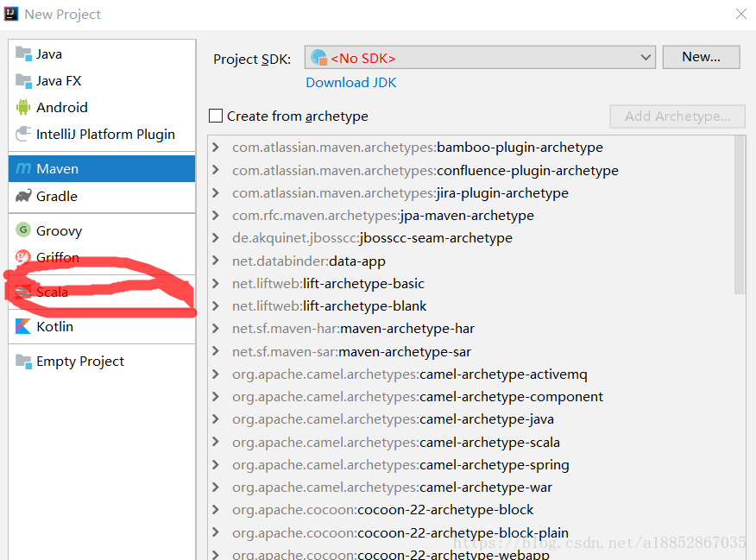The height and width of the screenshot is (560, 756).
Task: Expand maven-archetype-sar node
Action: tap(216, 351)
